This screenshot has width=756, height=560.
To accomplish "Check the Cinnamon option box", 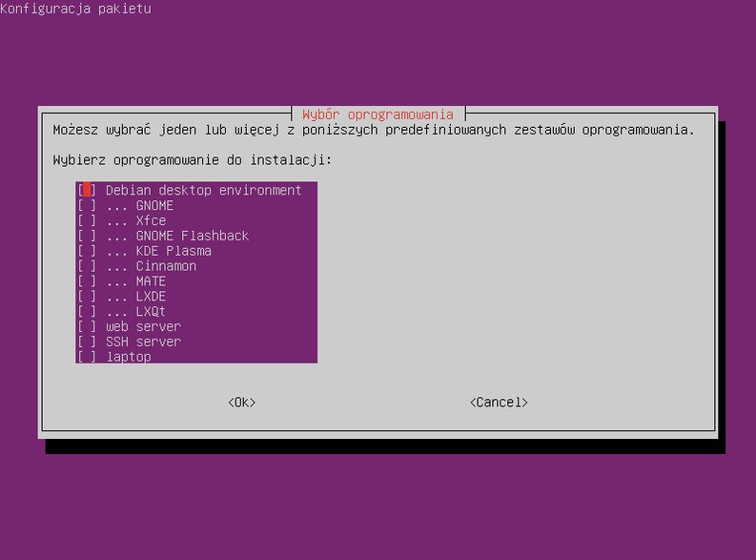I will pyautogui.click(x=87, y=266).
